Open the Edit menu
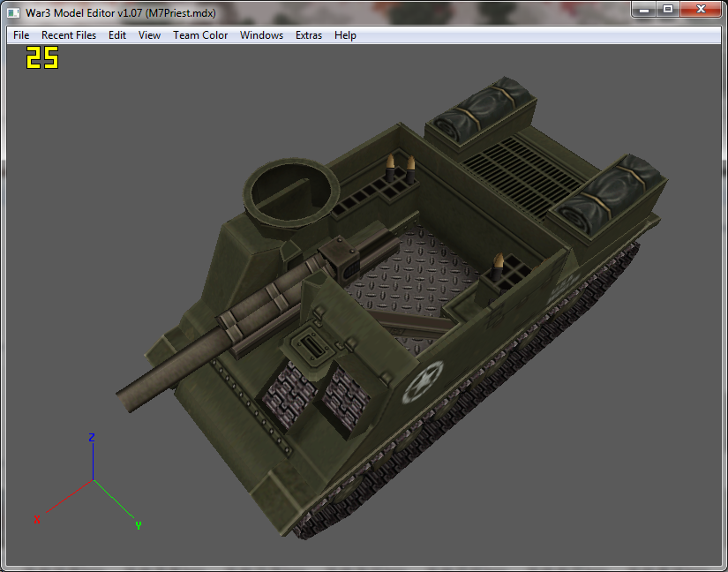Viewport: 728px width, 572px height. 117,35
